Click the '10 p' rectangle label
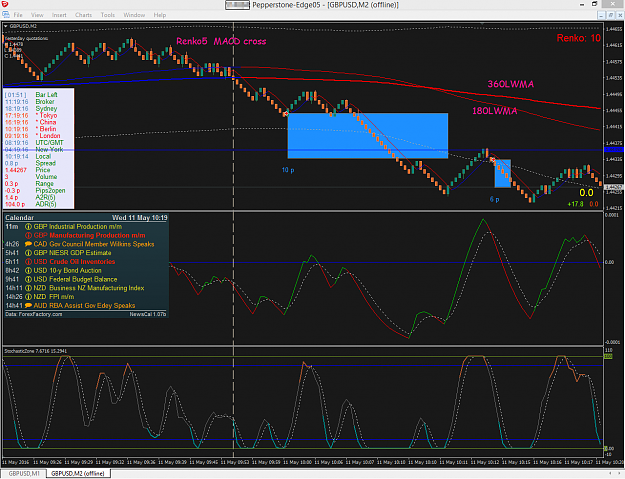This screenshot has width=625, height=479. point(288,170)
